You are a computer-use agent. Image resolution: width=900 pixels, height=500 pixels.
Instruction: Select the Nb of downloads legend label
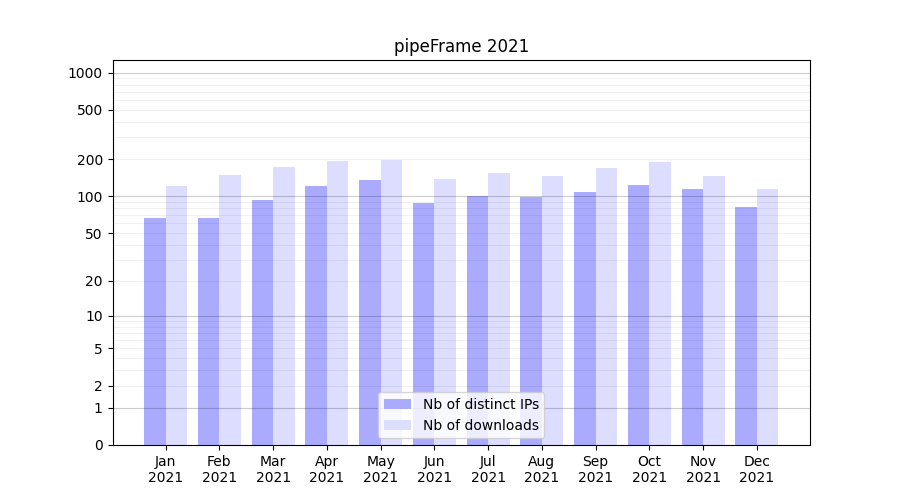coord(480,425)
